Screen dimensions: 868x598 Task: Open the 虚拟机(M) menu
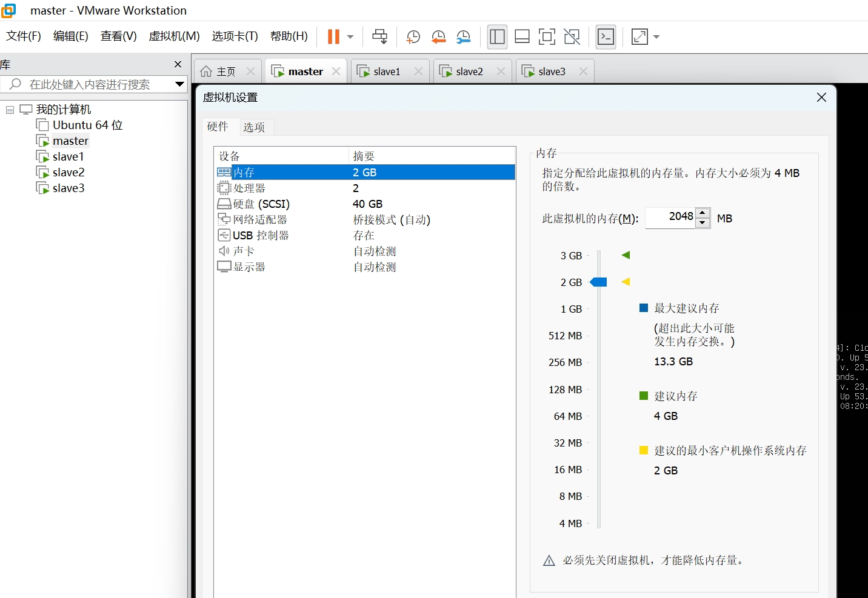174,36
